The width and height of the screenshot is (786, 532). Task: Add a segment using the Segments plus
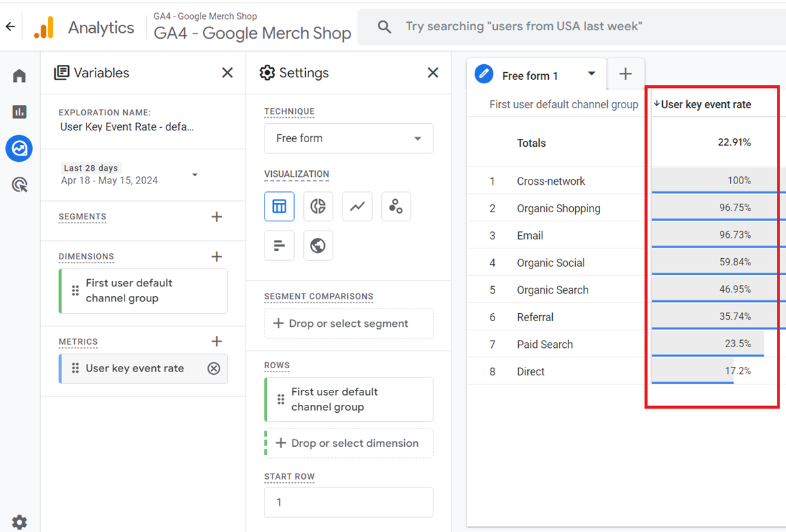coord(217,217)
